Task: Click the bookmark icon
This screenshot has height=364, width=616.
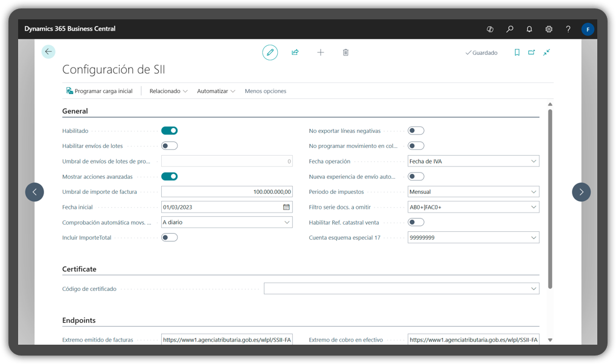Action: [517, 53]
